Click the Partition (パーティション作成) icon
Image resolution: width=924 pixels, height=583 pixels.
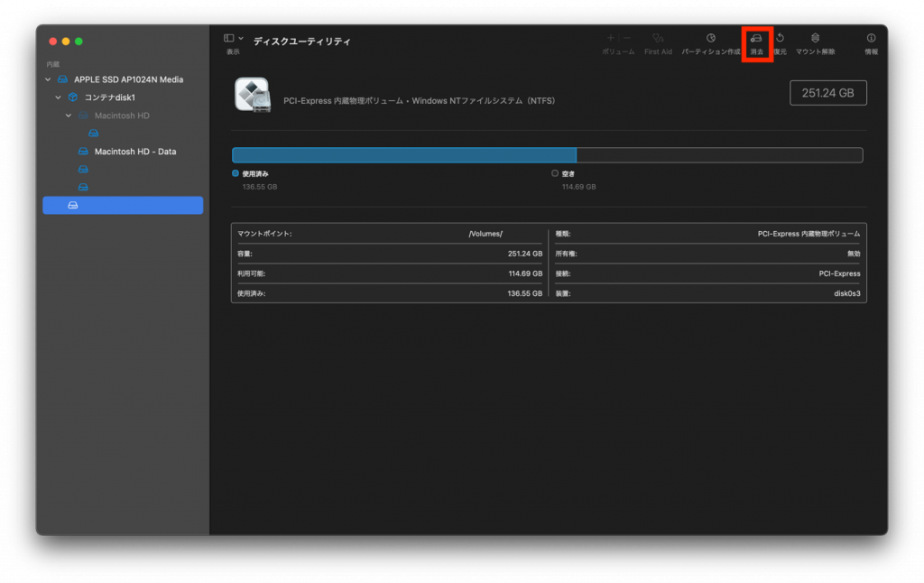tap(711, 38)
